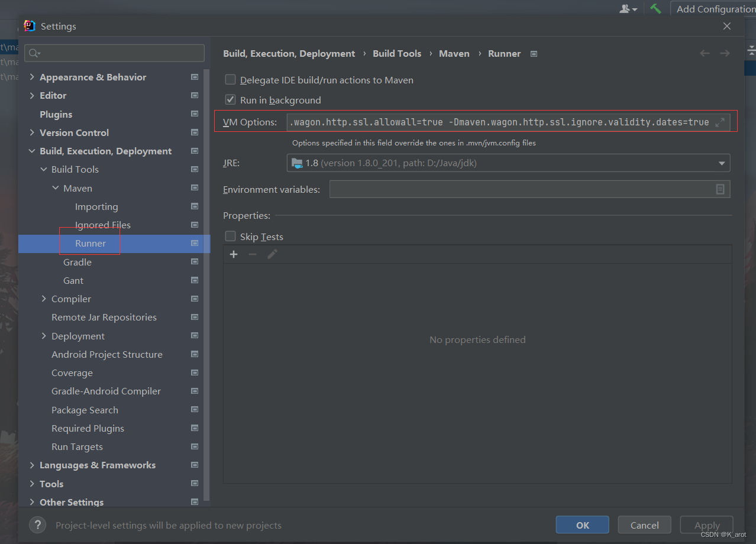Screen dimensions: 756x544
Task: Click into the settings search field
Action: (114, 53)
